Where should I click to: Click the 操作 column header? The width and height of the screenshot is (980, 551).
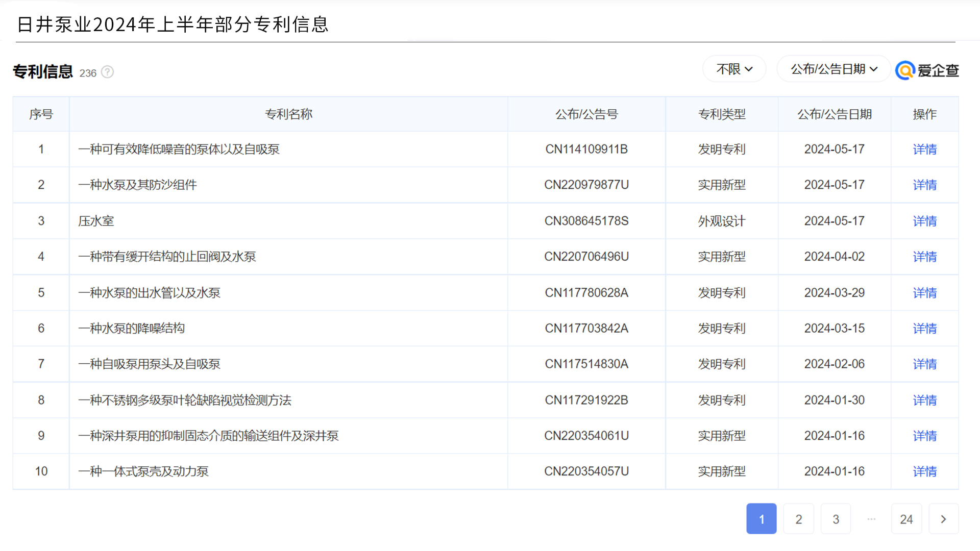coord(924,114)
